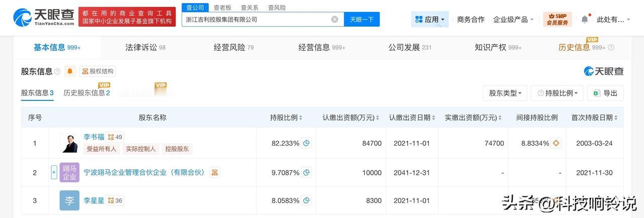Screen dimensions: 644x218
Task: Click the 74700 paid-in capital cell
Action: pyautogui.click(x=494, y=143)
